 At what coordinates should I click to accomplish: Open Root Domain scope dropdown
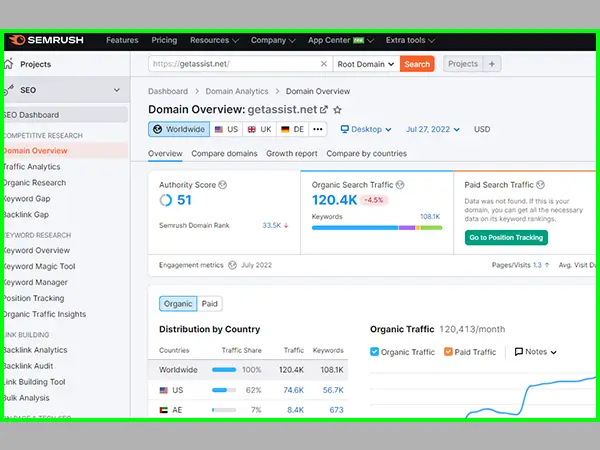(366, 64)
